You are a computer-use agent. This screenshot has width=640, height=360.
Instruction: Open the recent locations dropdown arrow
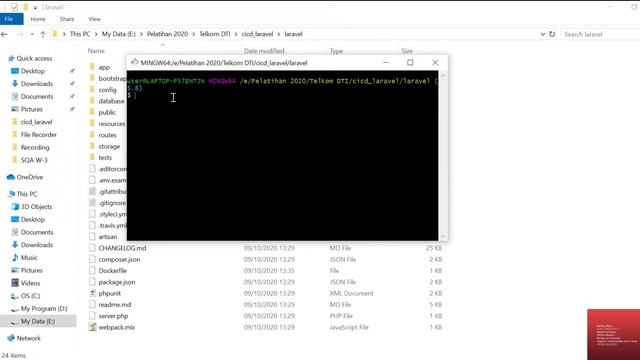[32, 34]
